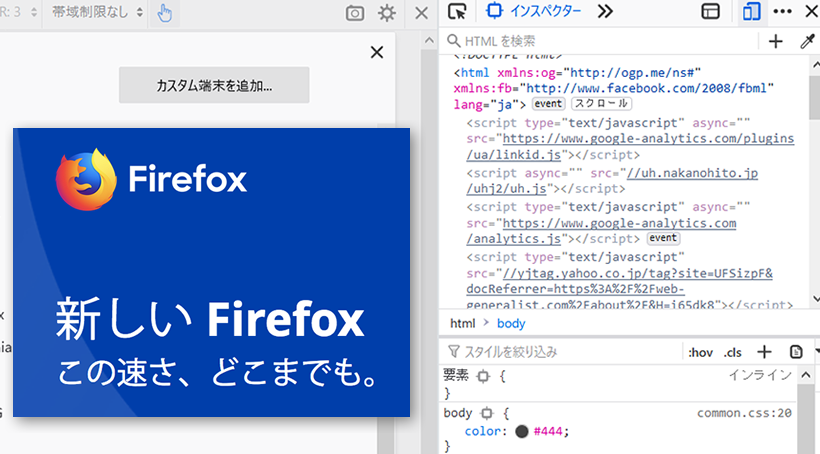The width and height of the screenshot is (820, 454).
Task: Focus the HTML を検索 search field
Action: coord(601,41)
